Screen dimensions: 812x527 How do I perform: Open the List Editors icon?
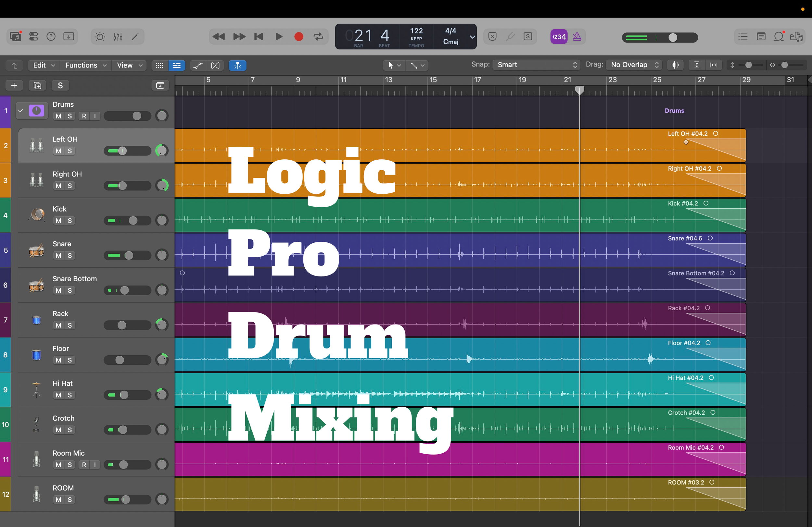click(x=743, y=36)
